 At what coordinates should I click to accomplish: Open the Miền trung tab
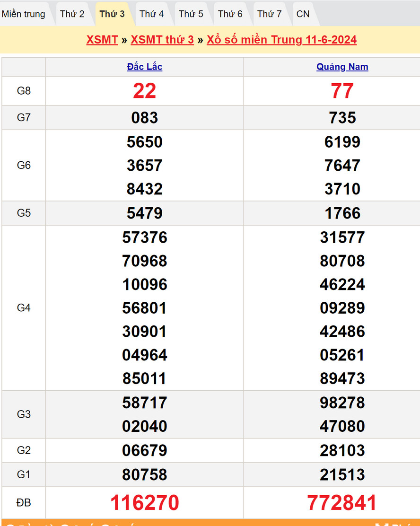[24, 14]
